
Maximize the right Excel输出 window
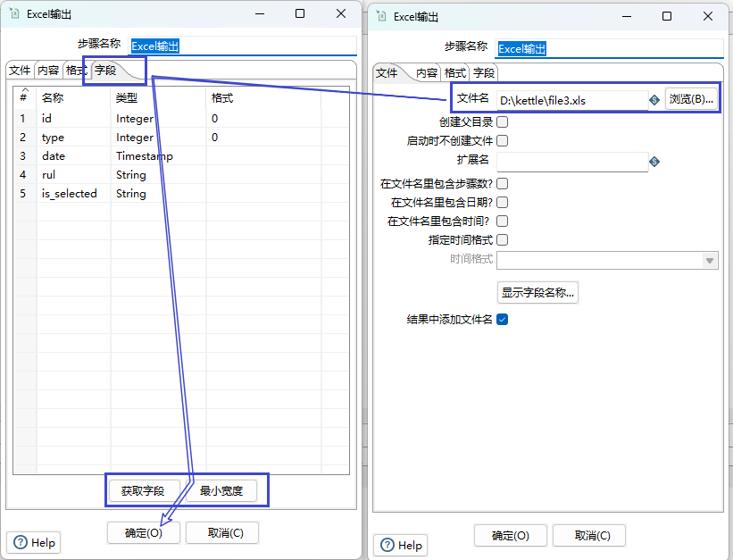point(667,16)
